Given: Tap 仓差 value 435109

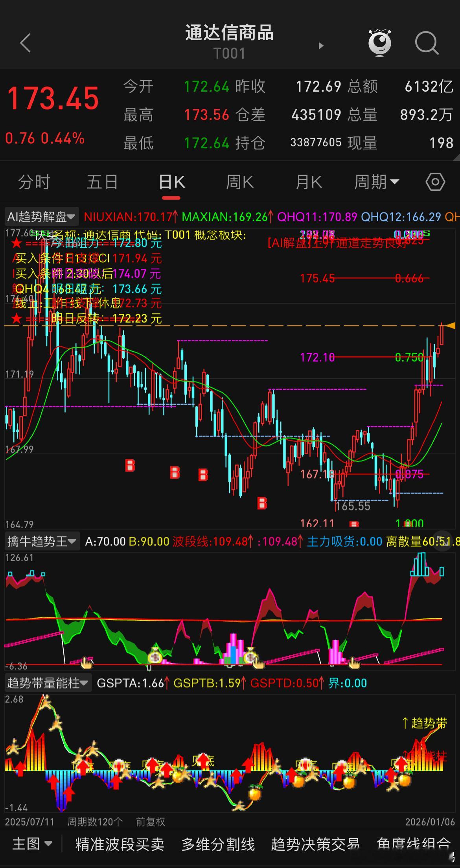Looking at the screenshot, I should pos(316,115).
